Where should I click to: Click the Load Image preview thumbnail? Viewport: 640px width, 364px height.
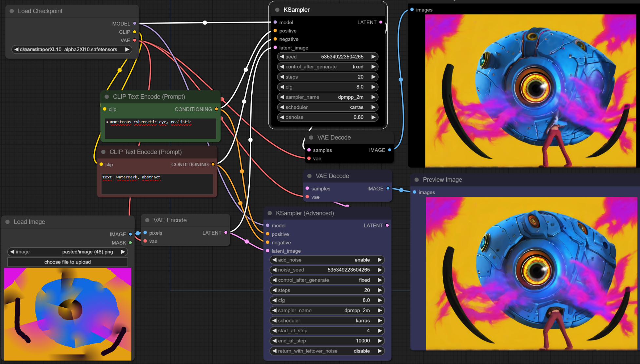coord(68,314)
